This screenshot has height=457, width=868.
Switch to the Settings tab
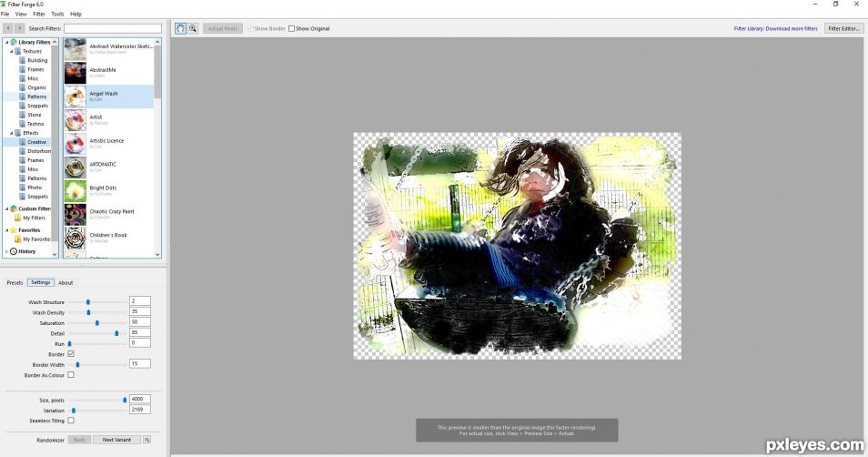(x=40, y=282)
